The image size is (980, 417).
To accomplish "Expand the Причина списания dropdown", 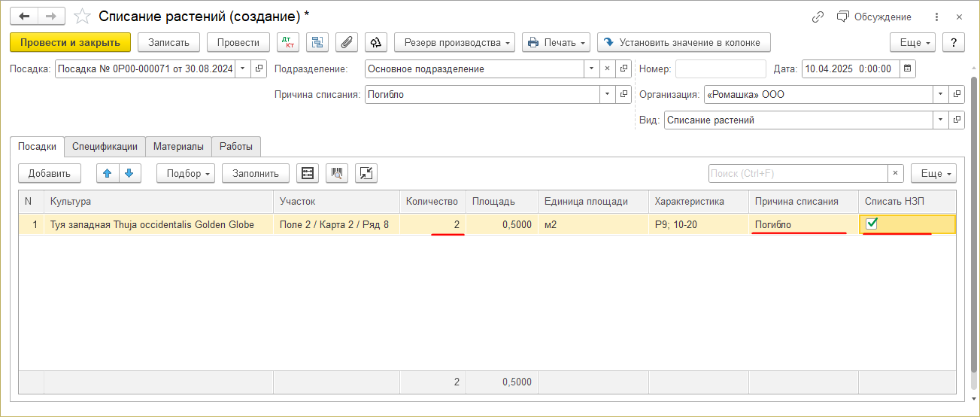I will click(x=607, y=95).
